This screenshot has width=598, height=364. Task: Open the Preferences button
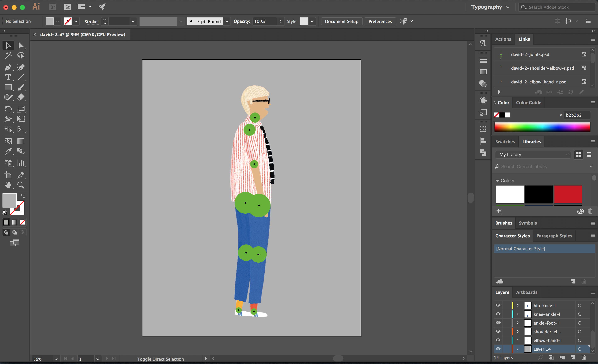[380, 21]
